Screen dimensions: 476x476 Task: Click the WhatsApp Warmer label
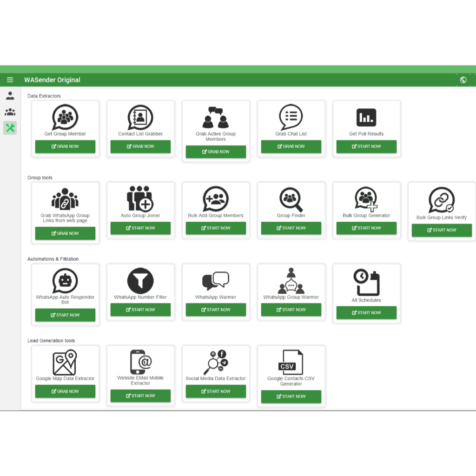(x=216, y=297)
